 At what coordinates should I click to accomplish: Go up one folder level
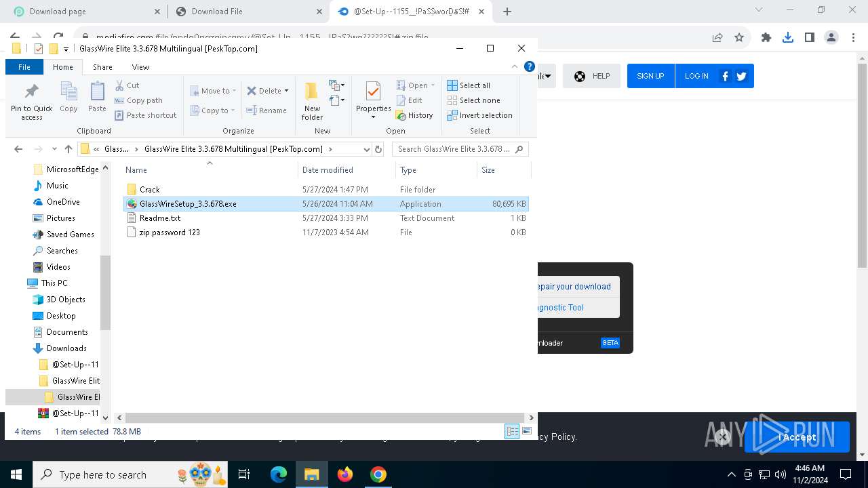click(68, 149)
